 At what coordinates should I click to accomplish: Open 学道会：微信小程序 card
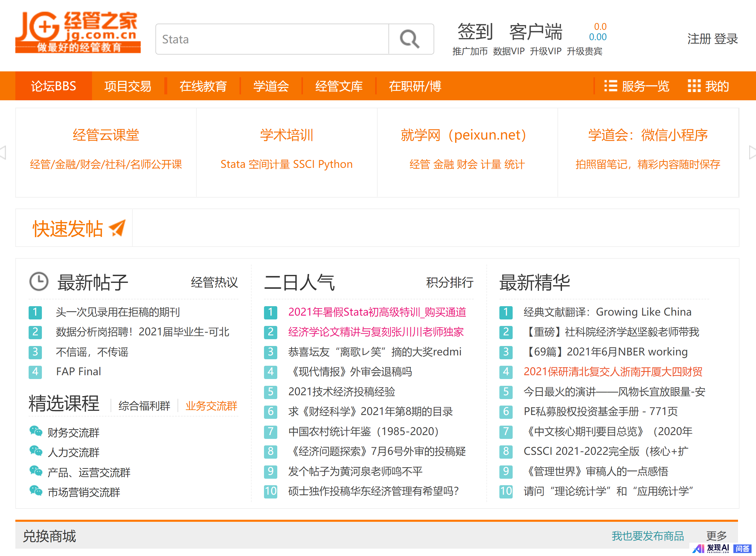[x=648, y=135]
